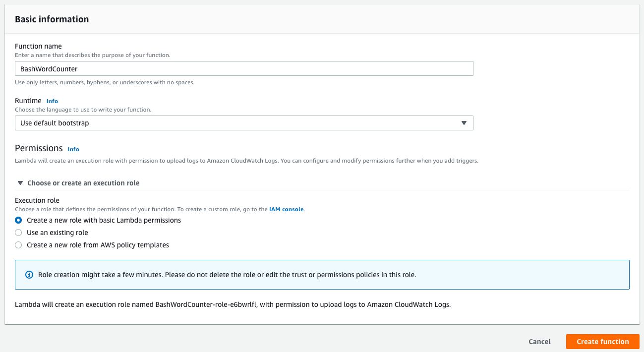644x352 pixels.
Task: Click the disclosure triangle before the execution role header
Action: click(19, 183)
